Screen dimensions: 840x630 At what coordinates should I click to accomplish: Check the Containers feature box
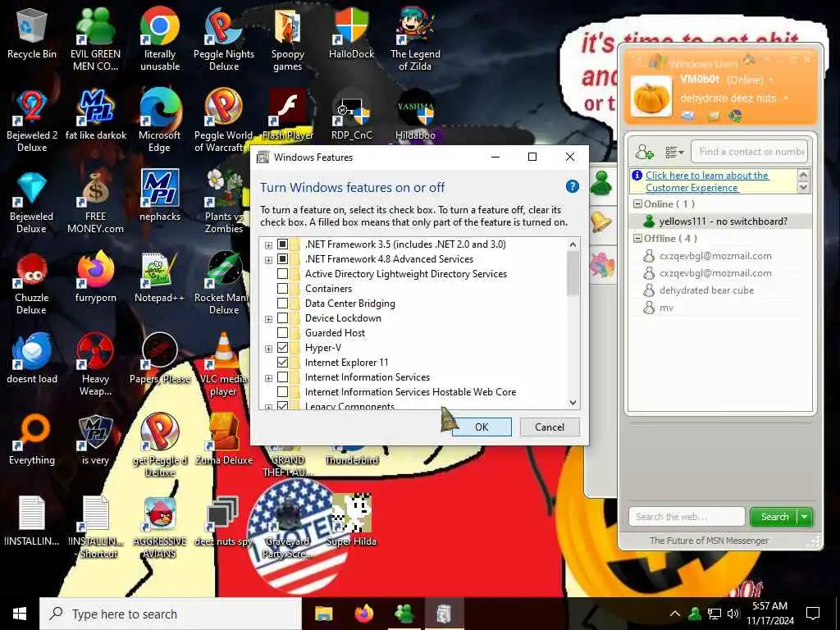(282, 289)
